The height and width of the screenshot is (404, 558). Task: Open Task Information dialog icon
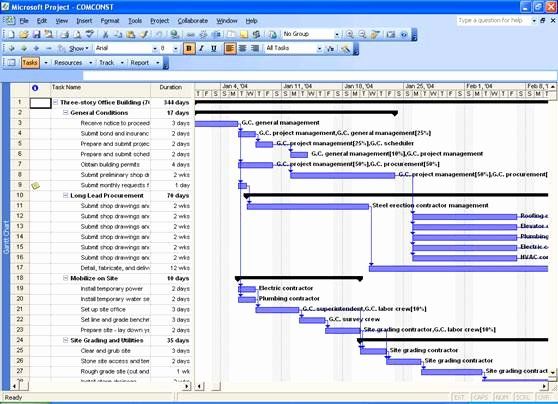[231, 35]
